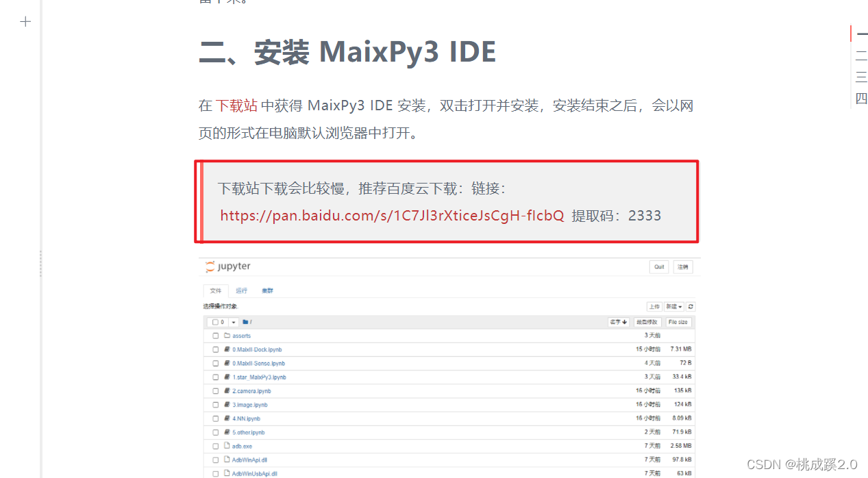Screen dimensions: 868x478
Task: Check the box for asserts folder
Action: [216, 336]
